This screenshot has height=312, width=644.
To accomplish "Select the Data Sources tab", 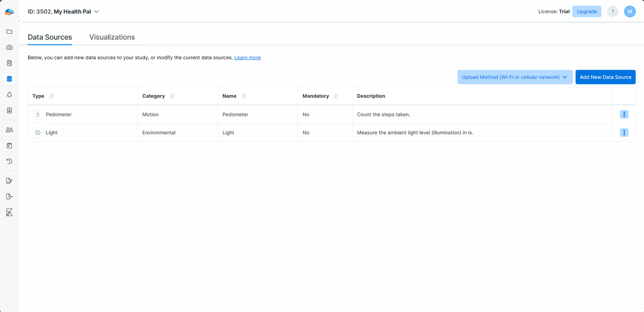I will tap(49, 37).
